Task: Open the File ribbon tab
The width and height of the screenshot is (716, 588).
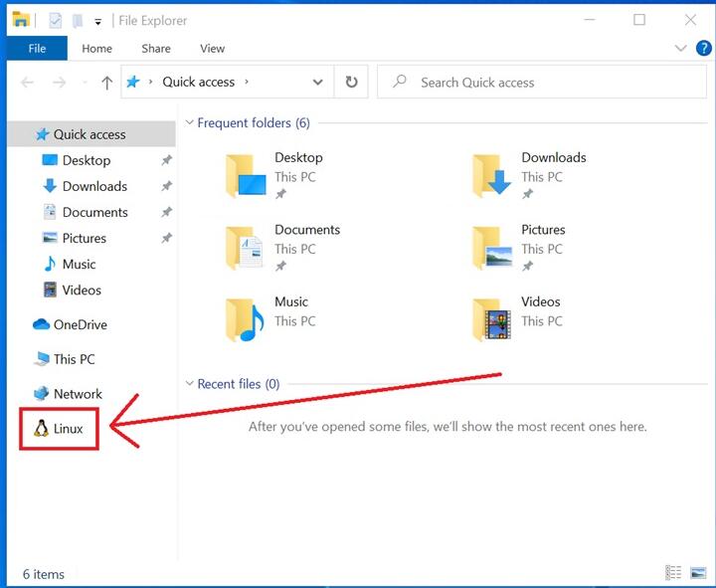Action: tap(37, 49)
